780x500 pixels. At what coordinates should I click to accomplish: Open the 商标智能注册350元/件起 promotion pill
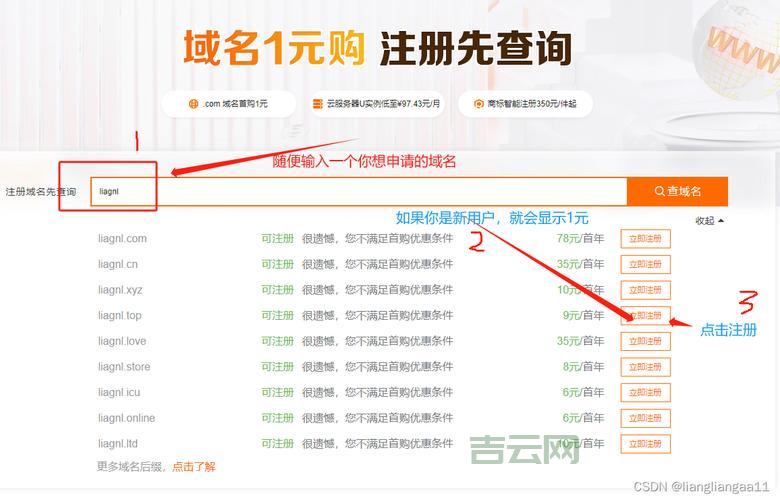tap(525, 104)
